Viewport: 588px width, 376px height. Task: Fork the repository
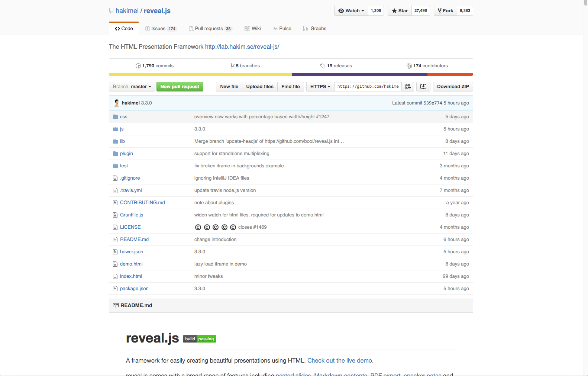click(x=445, y=11)
